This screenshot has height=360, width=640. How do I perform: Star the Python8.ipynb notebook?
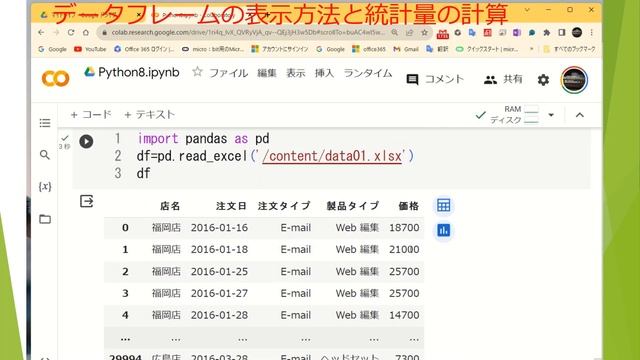coord(197,72)
